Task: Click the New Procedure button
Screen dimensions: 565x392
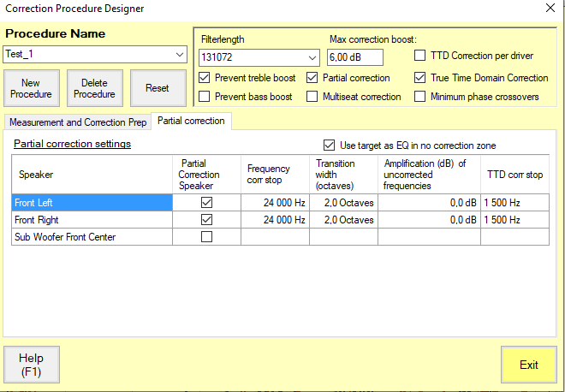Action: tap(31, 88)
